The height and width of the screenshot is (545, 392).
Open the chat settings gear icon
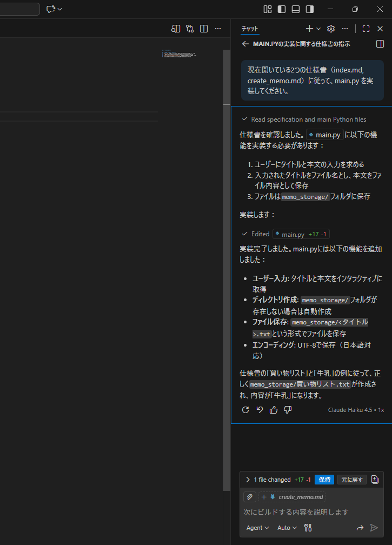coord(331,29)
